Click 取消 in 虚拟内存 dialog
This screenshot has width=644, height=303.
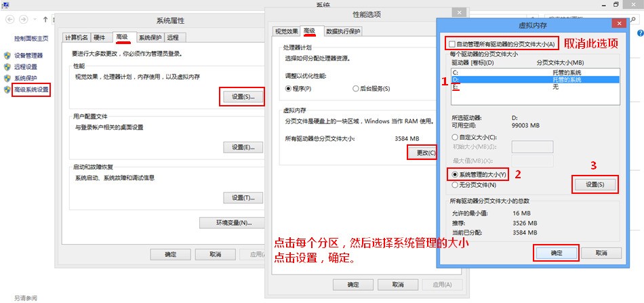coord(601,253)
